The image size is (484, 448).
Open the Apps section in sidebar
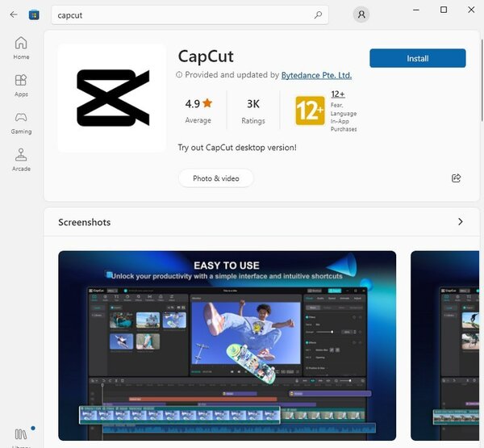click(x=21, y=86)
